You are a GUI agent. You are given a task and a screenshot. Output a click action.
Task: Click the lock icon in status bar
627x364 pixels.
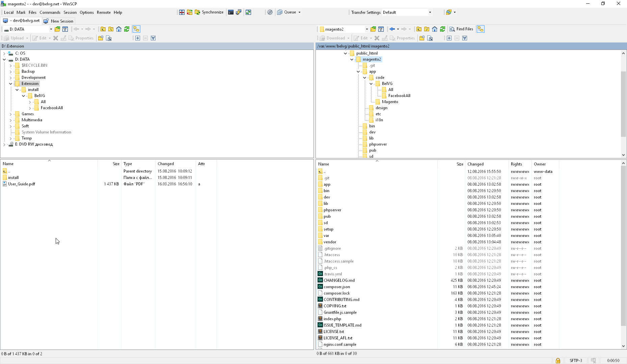pyautogui.click(x=558, y=361)
